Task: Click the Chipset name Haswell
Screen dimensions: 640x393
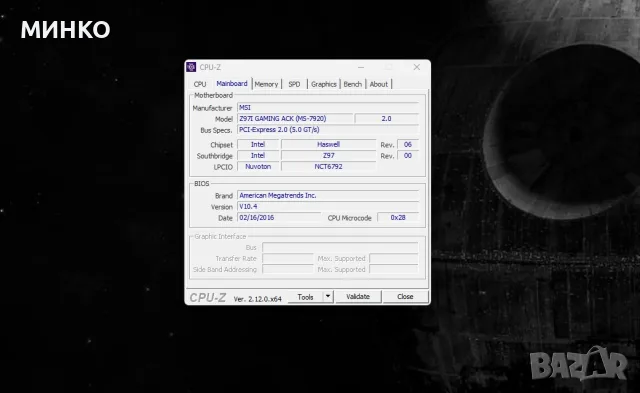Action: click(x=328, y=144)
